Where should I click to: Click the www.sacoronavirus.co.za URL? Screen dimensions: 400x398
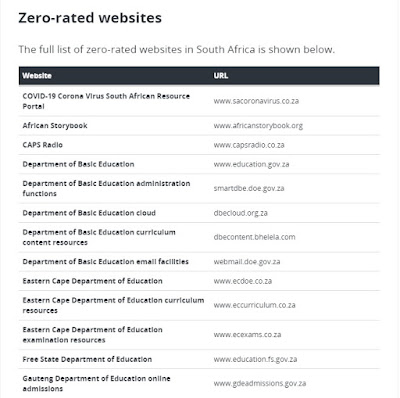coord(256,101)
